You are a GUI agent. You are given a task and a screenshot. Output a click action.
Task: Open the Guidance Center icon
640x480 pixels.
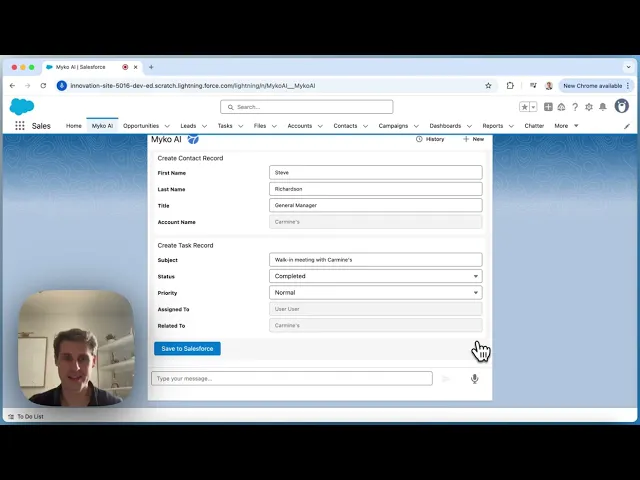562,107
